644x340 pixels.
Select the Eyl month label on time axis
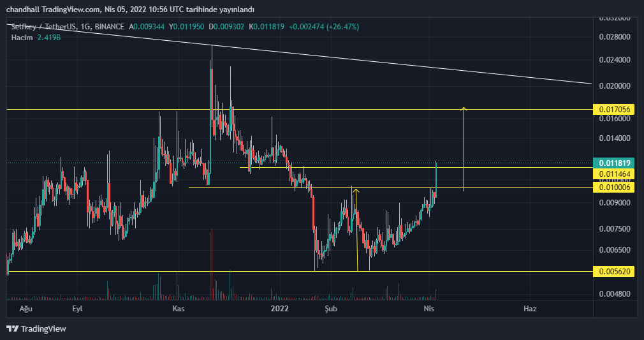pyautogui.click(x=77, y=309)
